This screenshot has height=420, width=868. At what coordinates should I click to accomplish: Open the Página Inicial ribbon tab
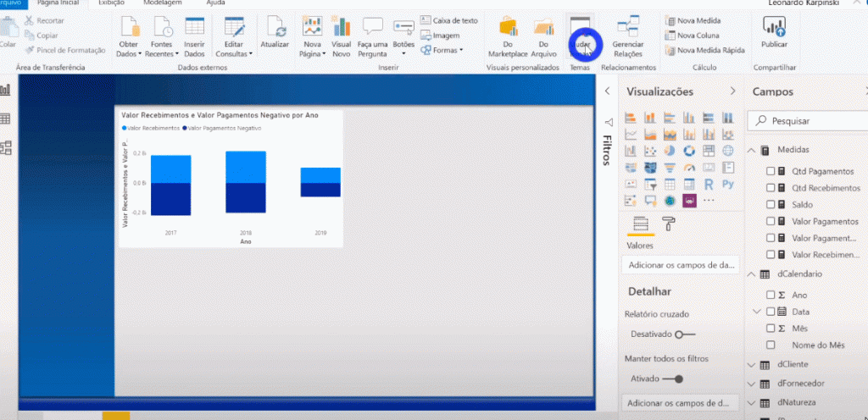point(58,3)
